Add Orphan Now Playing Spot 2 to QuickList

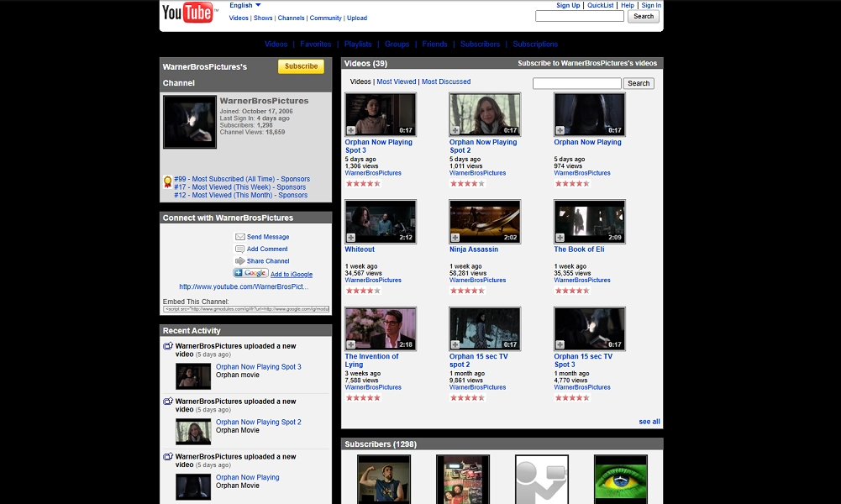(x=455, y=130)
